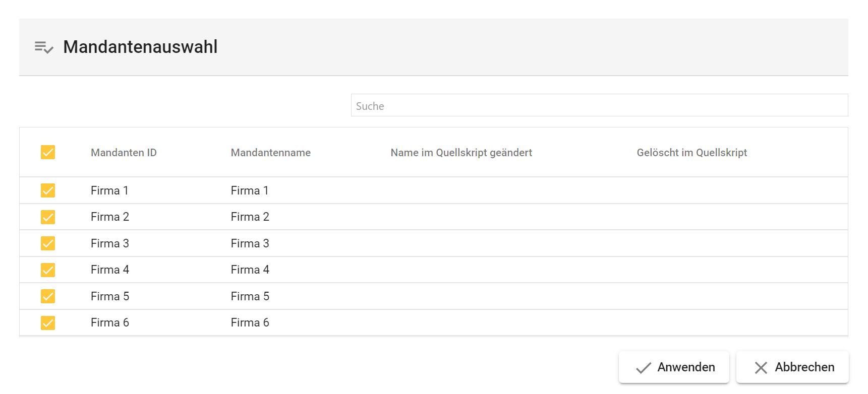The height and width of the screenshot is (394, 868).
Task: Disable the Firma 5 checkbox
Action: (x=48, y=296)
